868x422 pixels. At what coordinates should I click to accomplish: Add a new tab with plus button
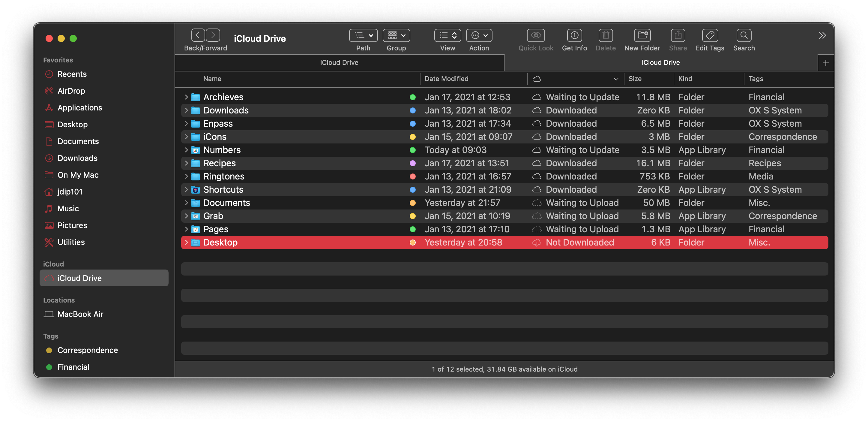click(825, 63)
